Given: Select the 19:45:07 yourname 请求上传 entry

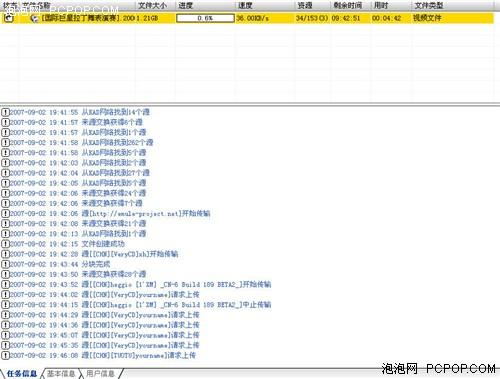Looking at the screenshot, I should (105, 335).
